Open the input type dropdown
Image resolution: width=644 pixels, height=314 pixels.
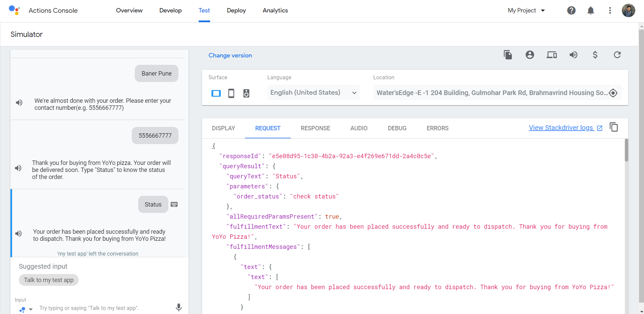26,309
